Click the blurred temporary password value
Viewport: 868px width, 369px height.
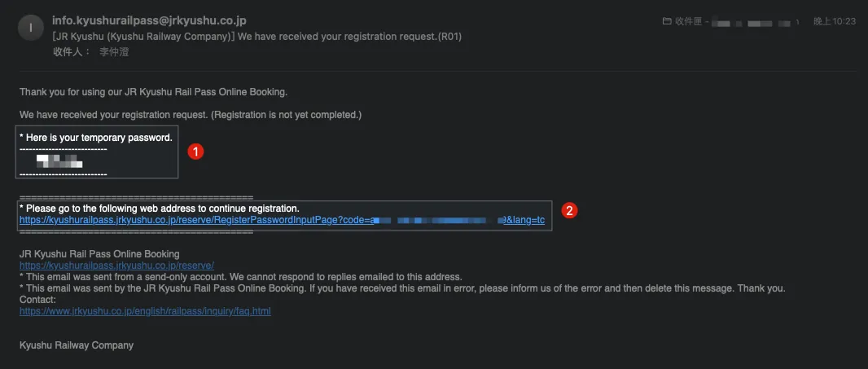click(64, 161)
